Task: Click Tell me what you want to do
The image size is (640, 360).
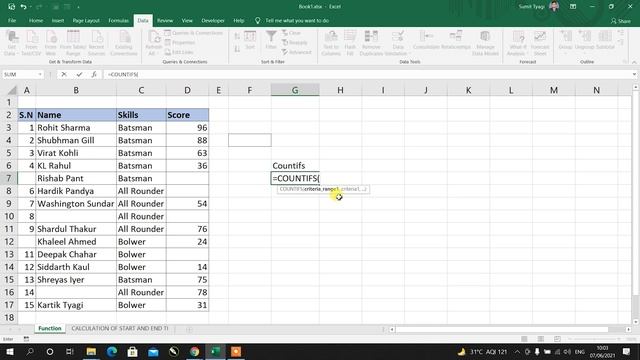Action: tap(297, 20)
